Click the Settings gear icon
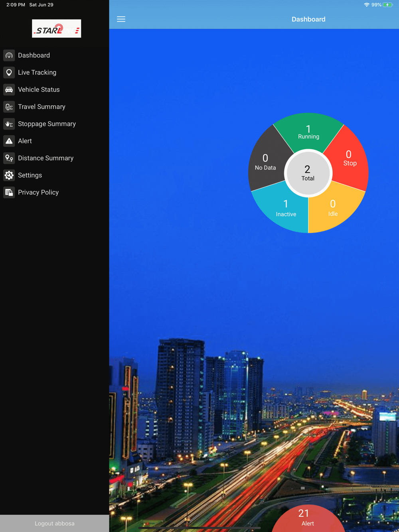 coord(9,175)
